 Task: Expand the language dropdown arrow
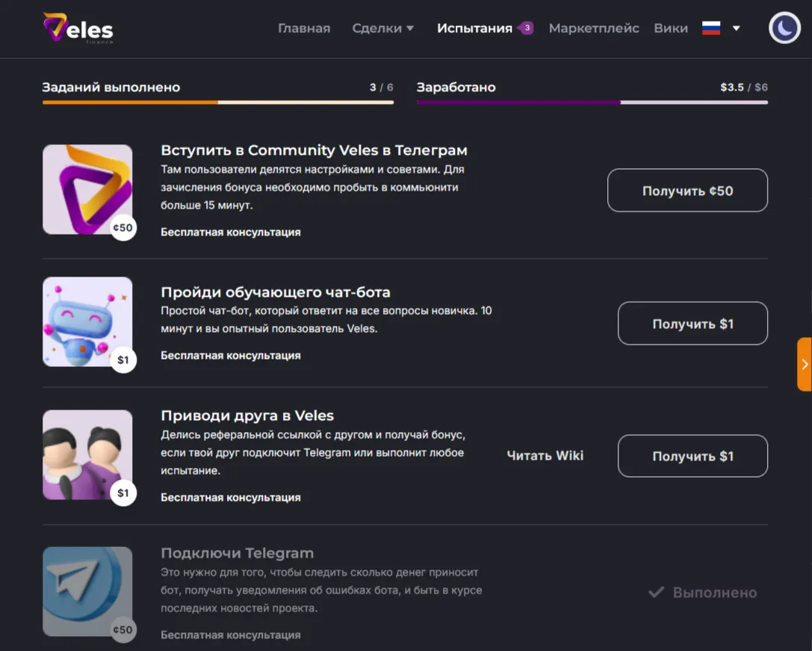pyautogui.click(x=736, y=28)
